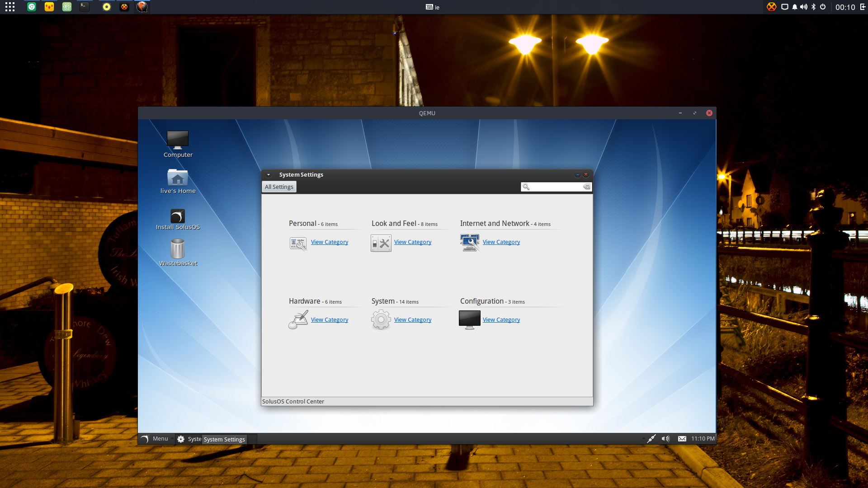Image resolution: width=868 pixels, height=488 pixels.
Task: Open the guest mail envelope tray icon
Action: (x=682, y=439)
